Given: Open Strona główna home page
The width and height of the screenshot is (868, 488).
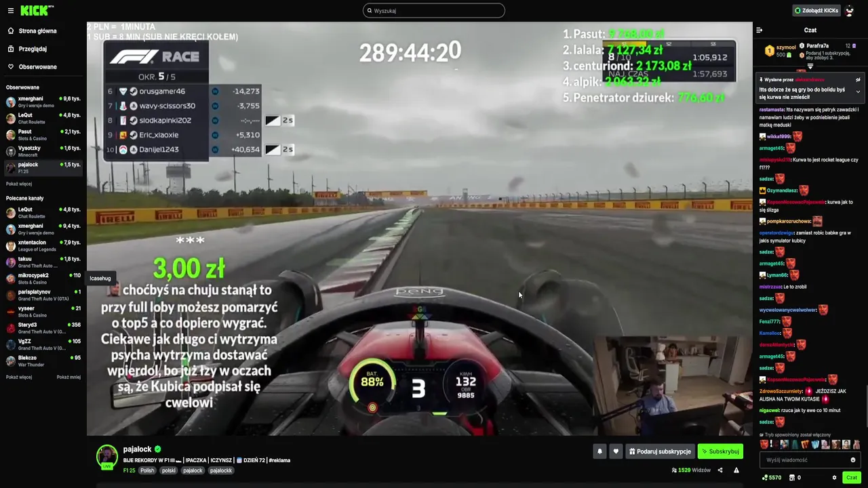Looking at the screenshot, I should click(37, 30).
